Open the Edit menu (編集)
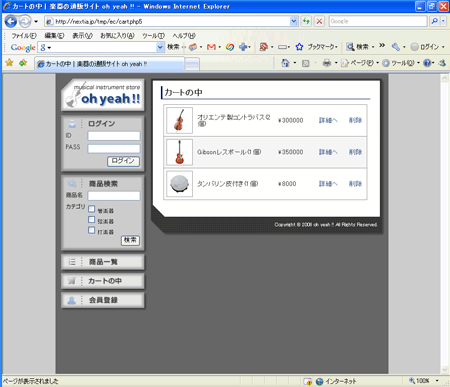450x387 pixels. coord(54,36)
